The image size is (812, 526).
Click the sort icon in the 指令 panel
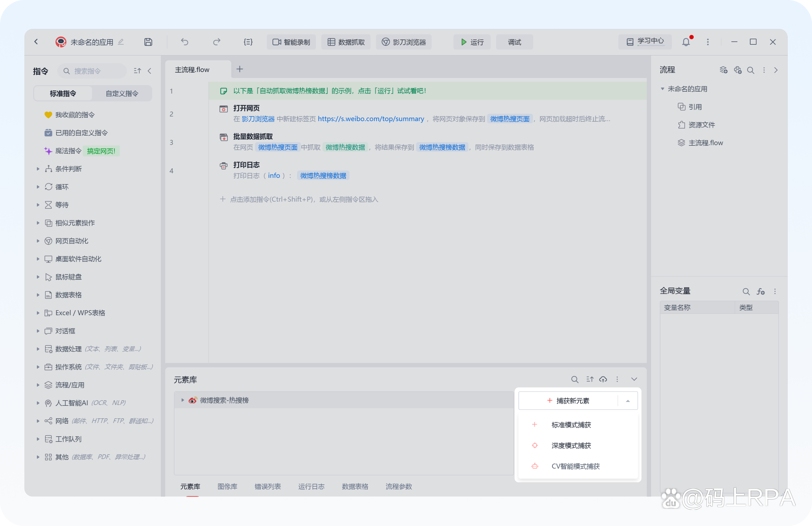pyautogui.click(x=137, y=71)
